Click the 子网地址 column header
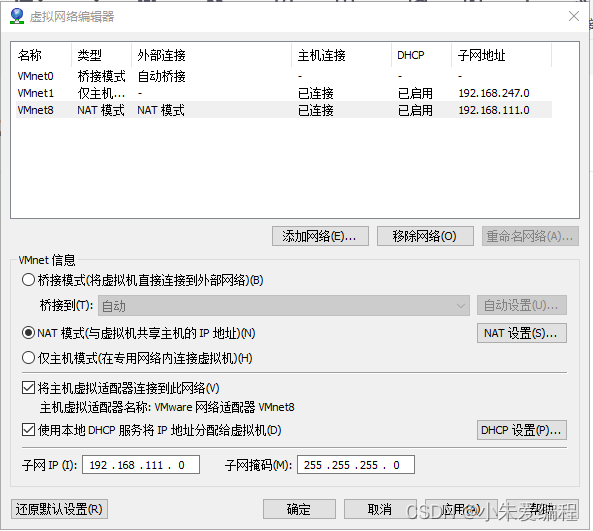This screenshot has width=593, height=531. [501, 55]
